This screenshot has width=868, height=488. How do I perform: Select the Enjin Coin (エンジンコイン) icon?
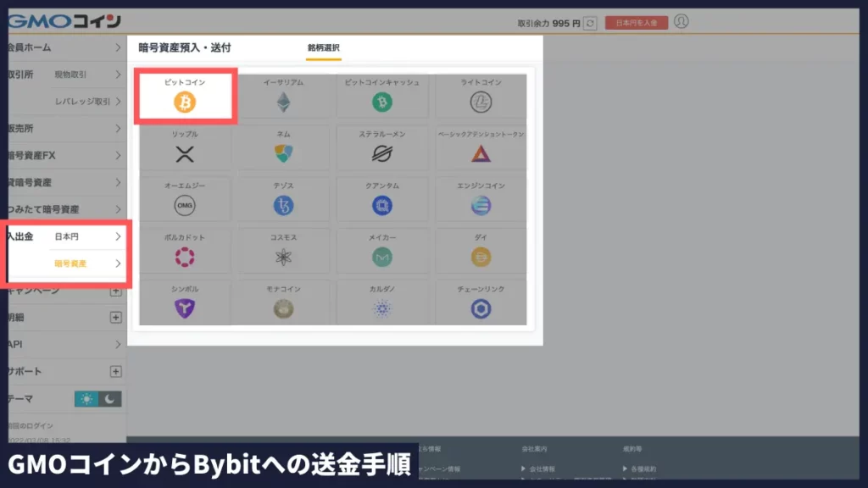(x=481, y=205)
